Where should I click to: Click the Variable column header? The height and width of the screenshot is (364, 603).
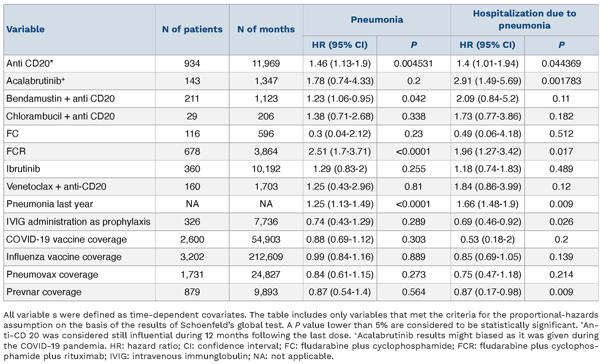26,29
